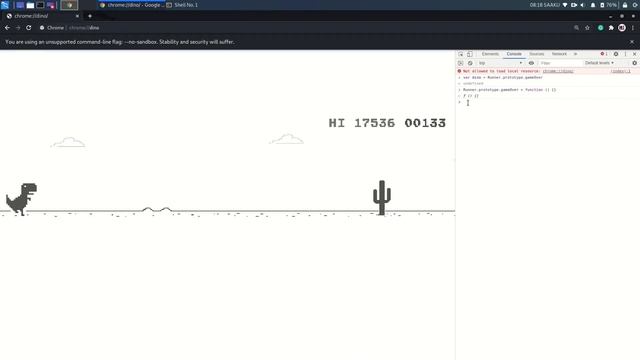Screen dimensions: 640x360
Task: Launch the terminal icon in the desktop panel
Action: pyautogui.click(x=40, y=5)
